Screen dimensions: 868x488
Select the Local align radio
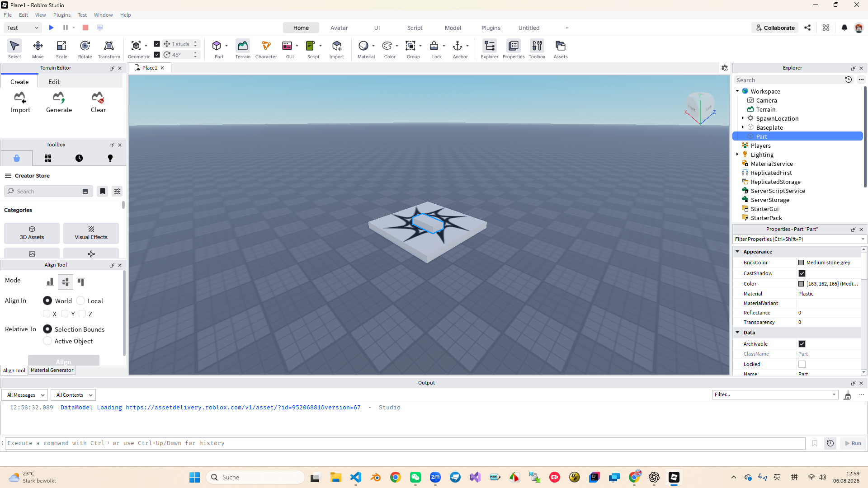point(80,300)
